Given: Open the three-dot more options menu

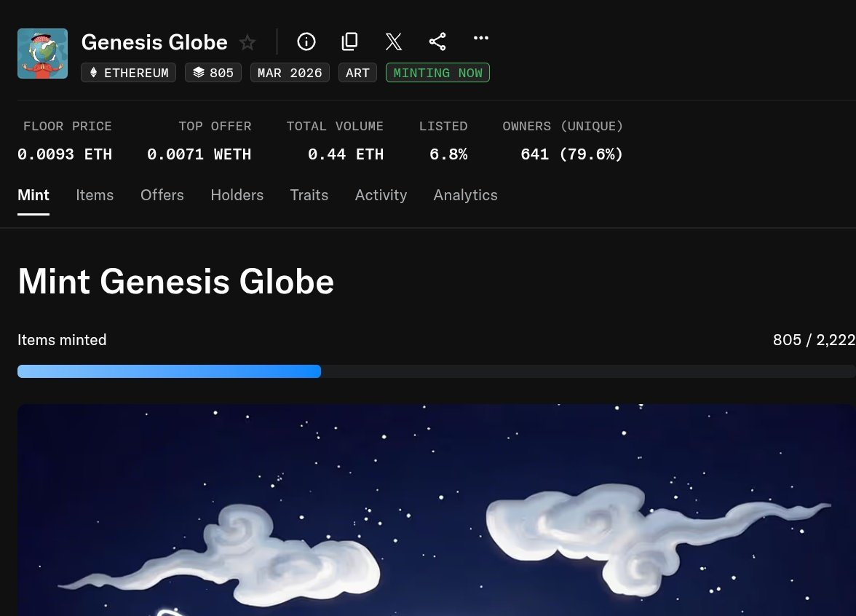Looking at the screenshot, I should click(481, 38).
